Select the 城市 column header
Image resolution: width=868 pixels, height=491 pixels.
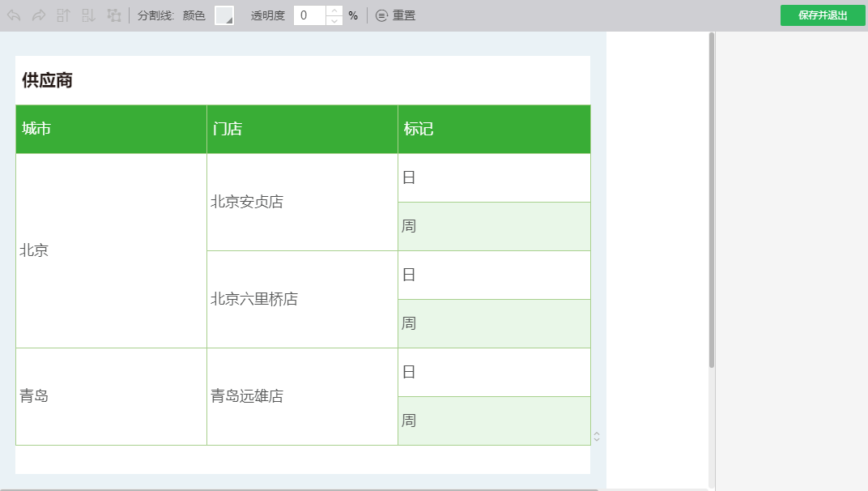tap(111, 129)
